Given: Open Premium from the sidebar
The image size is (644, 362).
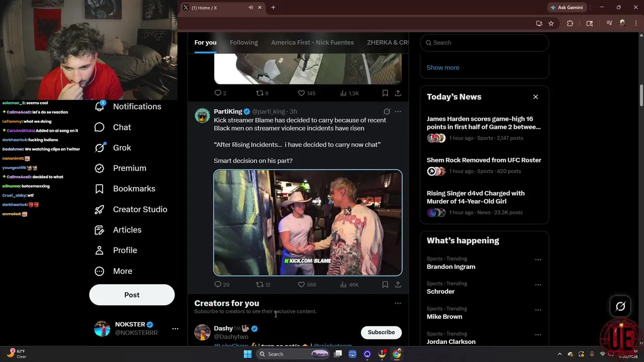Looking at the screenshot, I should tap(120, 168).
